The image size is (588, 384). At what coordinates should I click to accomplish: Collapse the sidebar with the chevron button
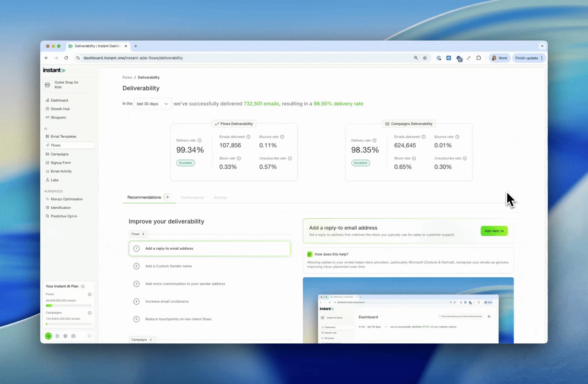[90, 336]
